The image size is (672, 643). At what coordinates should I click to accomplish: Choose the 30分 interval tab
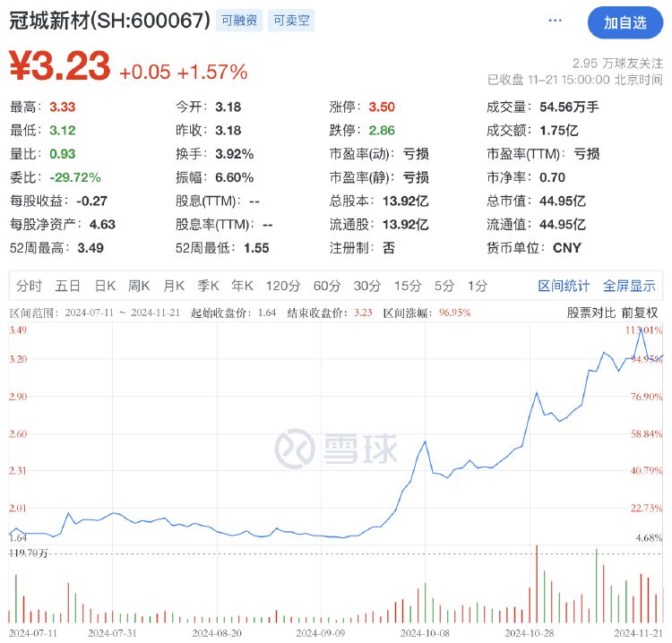click(367, 286)
